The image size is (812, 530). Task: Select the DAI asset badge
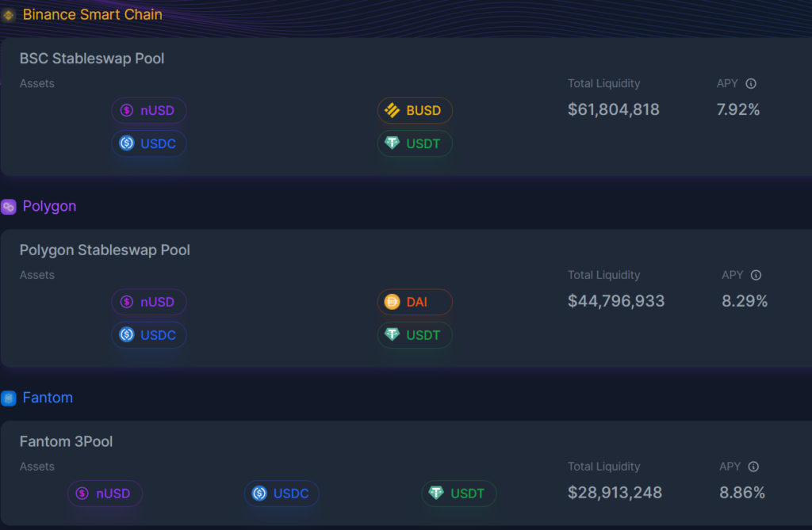[x=415, y=302]
